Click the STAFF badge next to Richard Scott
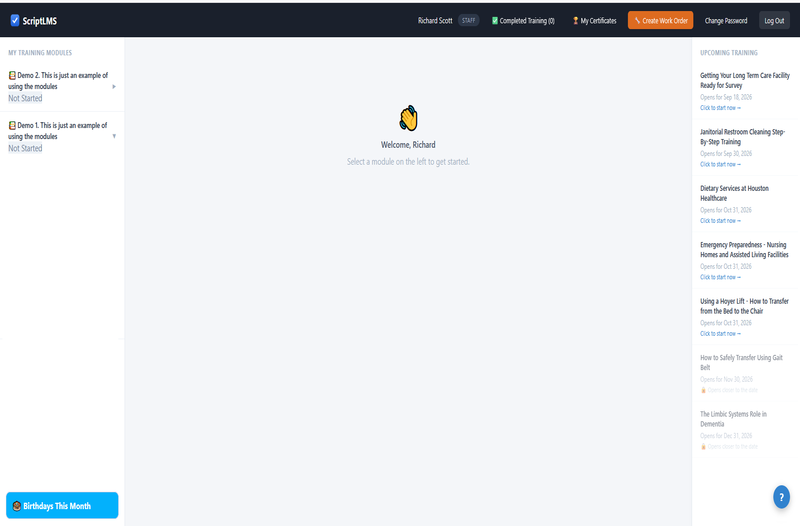 (468, 20)
